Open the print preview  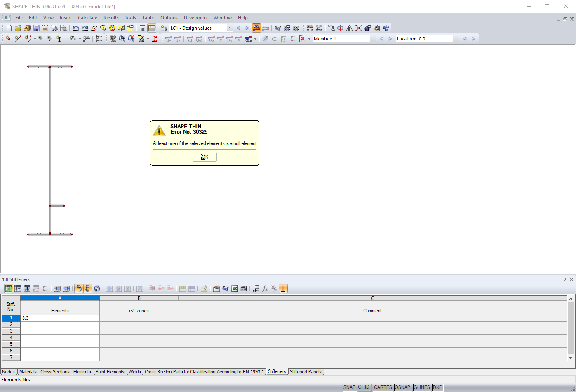64,28
